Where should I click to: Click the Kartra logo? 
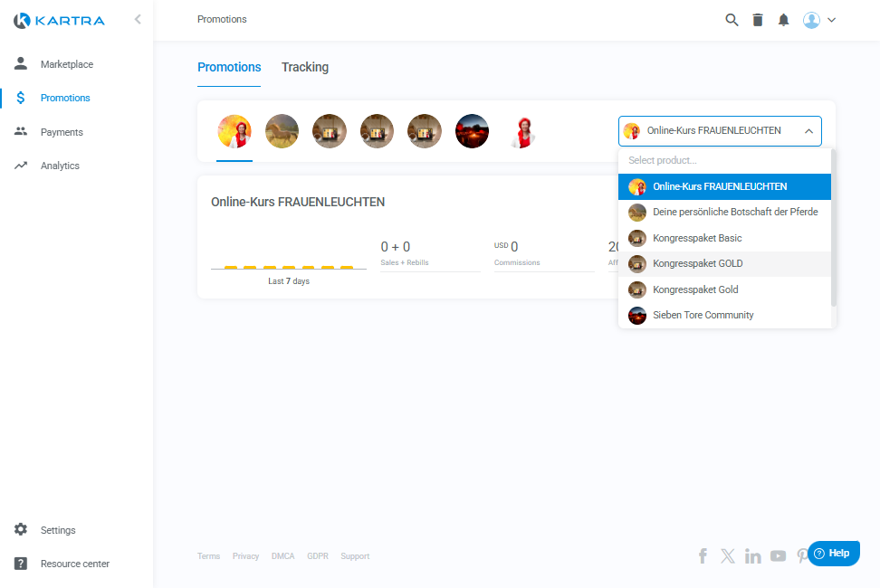pyautogui.click(x=59, y=21)
